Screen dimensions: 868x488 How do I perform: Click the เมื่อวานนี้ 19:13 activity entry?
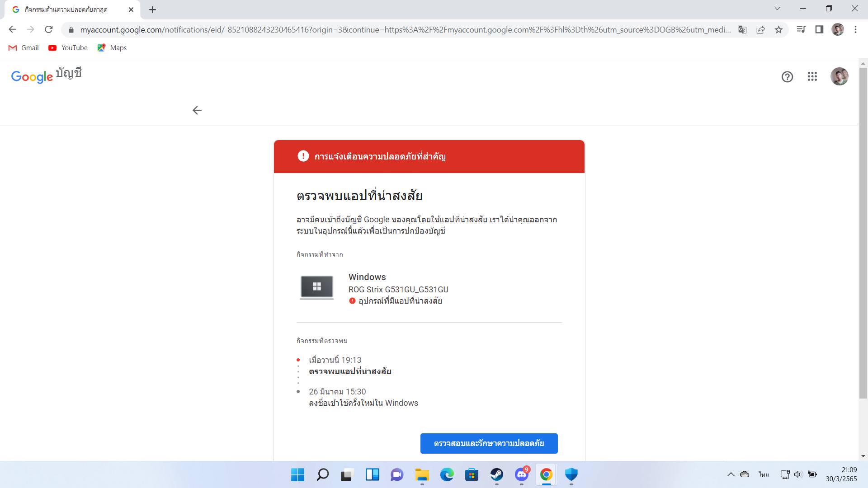click(x=335, y=360)
